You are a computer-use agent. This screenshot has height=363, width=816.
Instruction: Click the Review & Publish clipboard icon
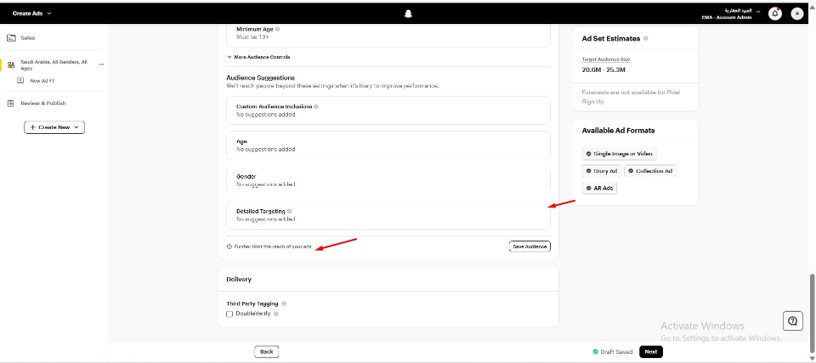pos(11,103)
